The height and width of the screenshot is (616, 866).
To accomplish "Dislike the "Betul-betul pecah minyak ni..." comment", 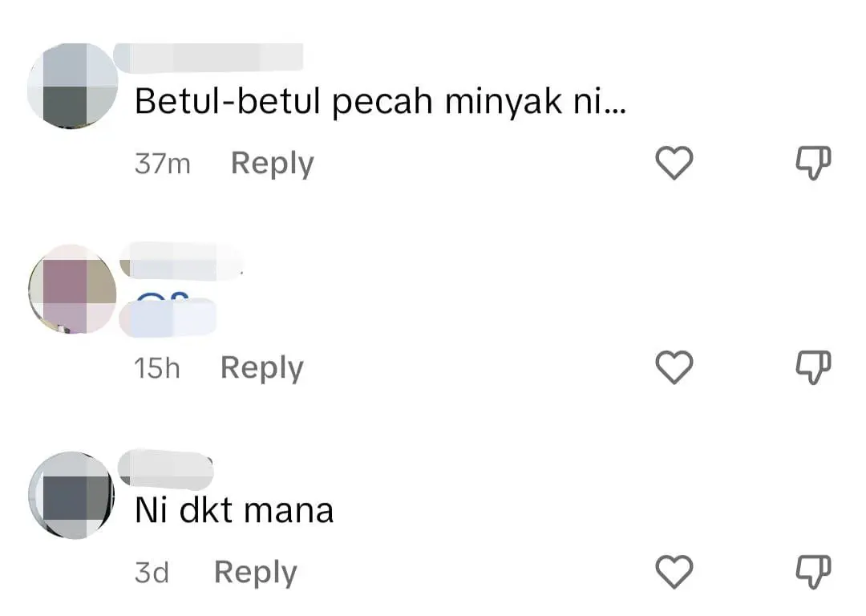I will 812,164.
